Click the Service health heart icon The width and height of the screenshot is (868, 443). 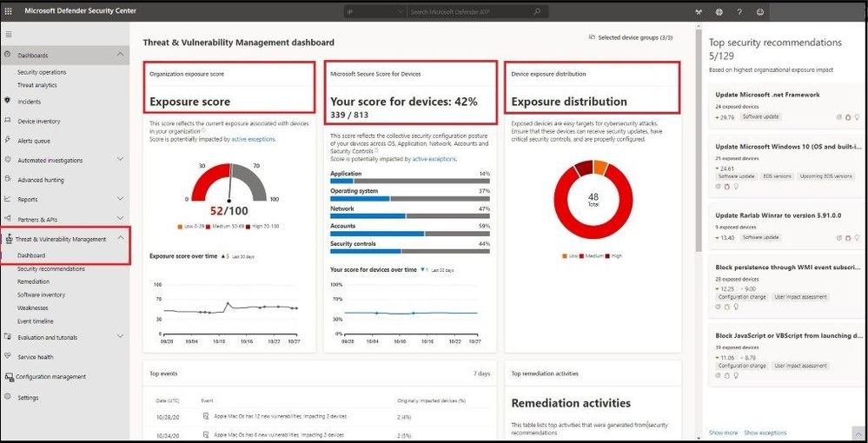point(8,356)
